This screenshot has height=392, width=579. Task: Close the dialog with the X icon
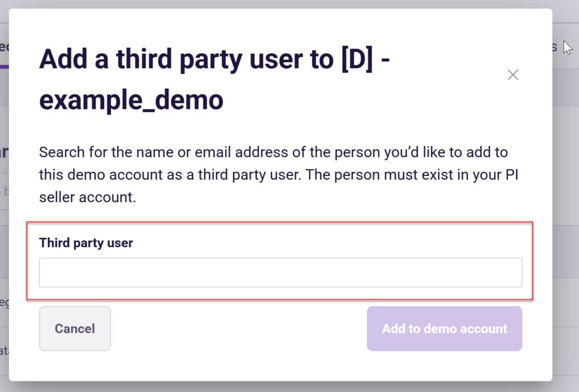(x=513, y=75)
